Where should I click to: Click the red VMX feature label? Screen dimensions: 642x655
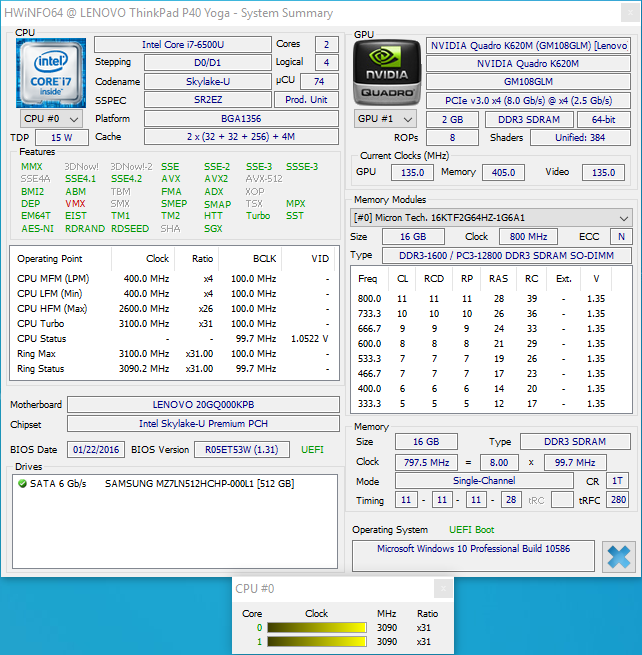click(x=75, y=204)
